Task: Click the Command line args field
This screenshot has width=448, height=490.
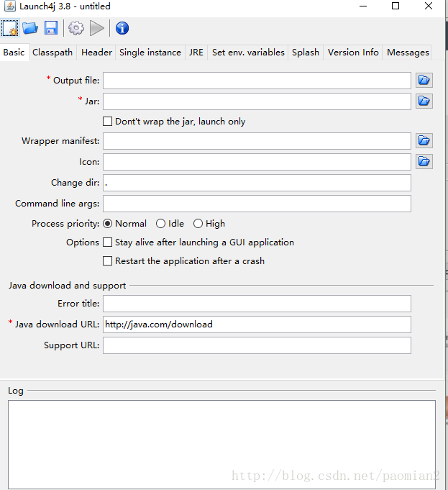Action: [257, 204]
